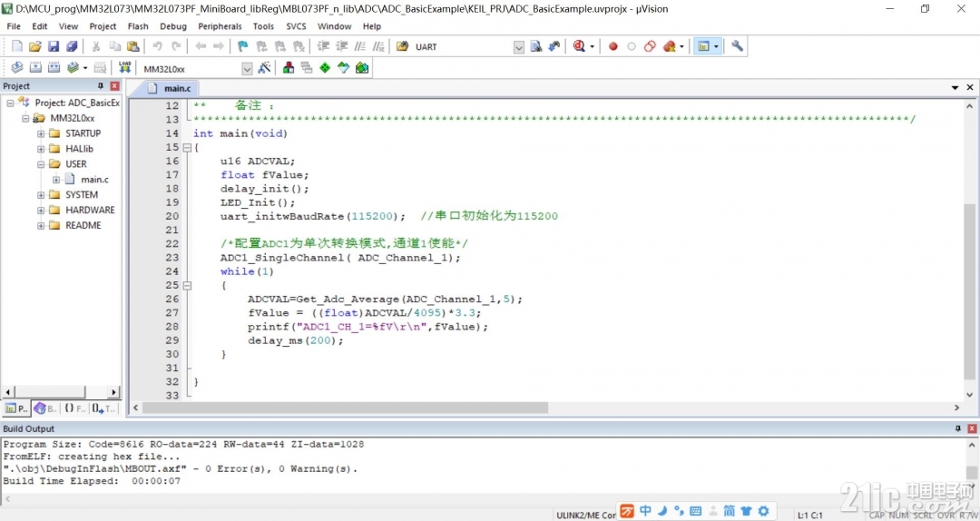Image resolution: width=980 pixels, height=521 pixels.
Task: Switch to Books tab in Project panel
Action: 45,408
